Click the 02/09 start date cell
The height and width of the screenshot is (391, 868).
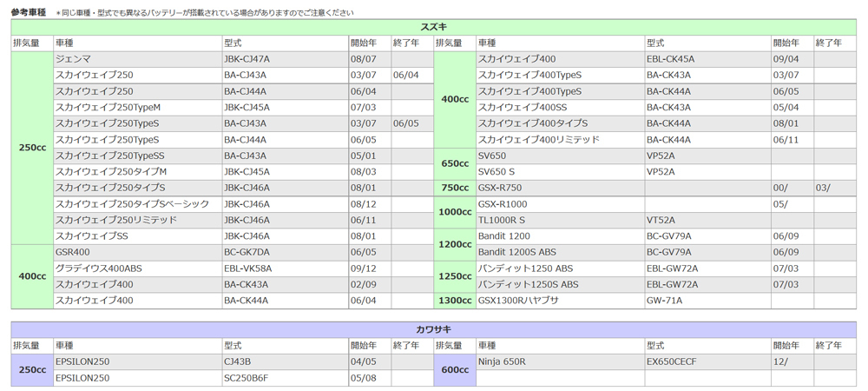click(370, 285)
